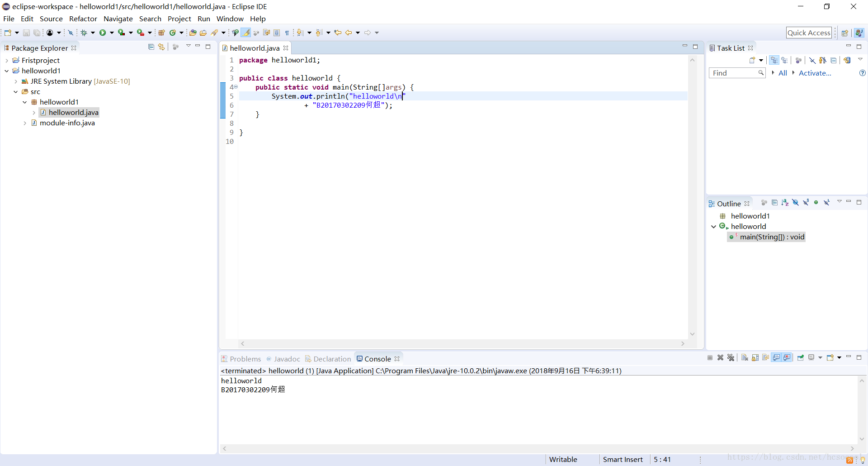Switch to the Problems tab
The height and width of the screenshot is (466, 868).
[241, 359]
